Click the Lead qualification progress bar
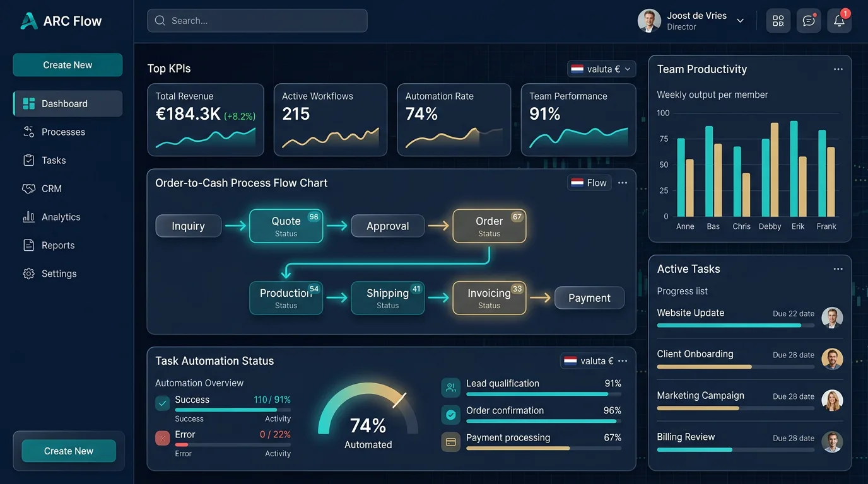This screenshot has width=868, height=484. [544, 395]
